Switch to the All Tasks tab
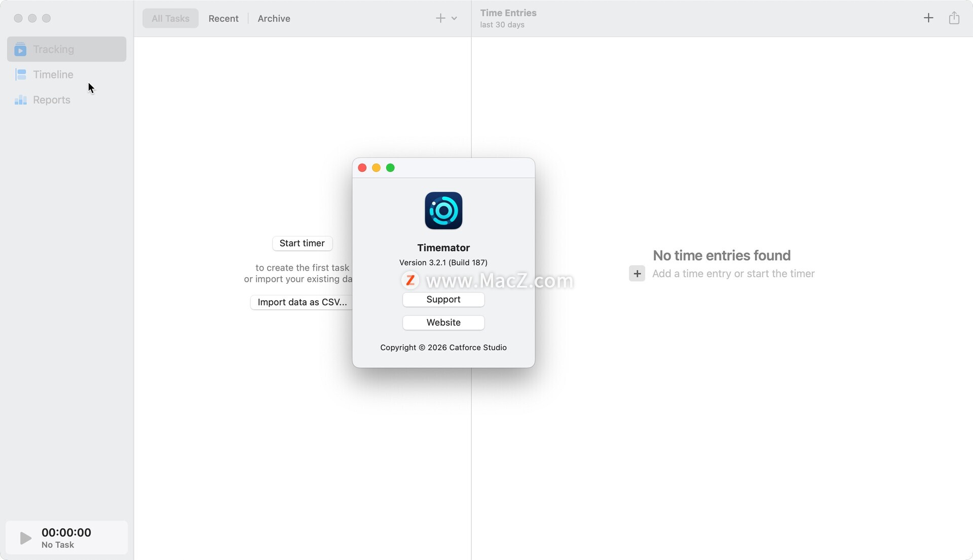 point(170,19)
